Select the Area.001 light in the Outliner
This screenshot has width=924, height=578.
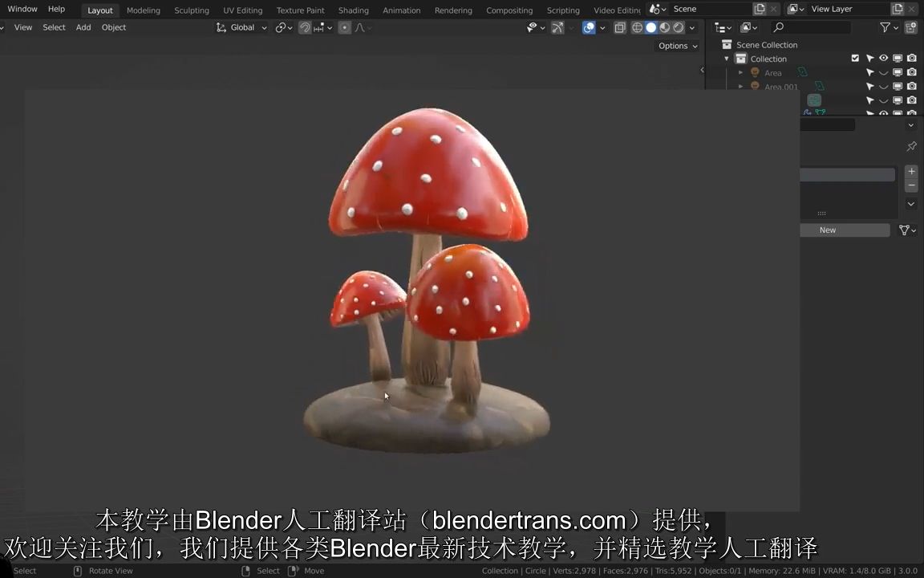pos(780,87)
